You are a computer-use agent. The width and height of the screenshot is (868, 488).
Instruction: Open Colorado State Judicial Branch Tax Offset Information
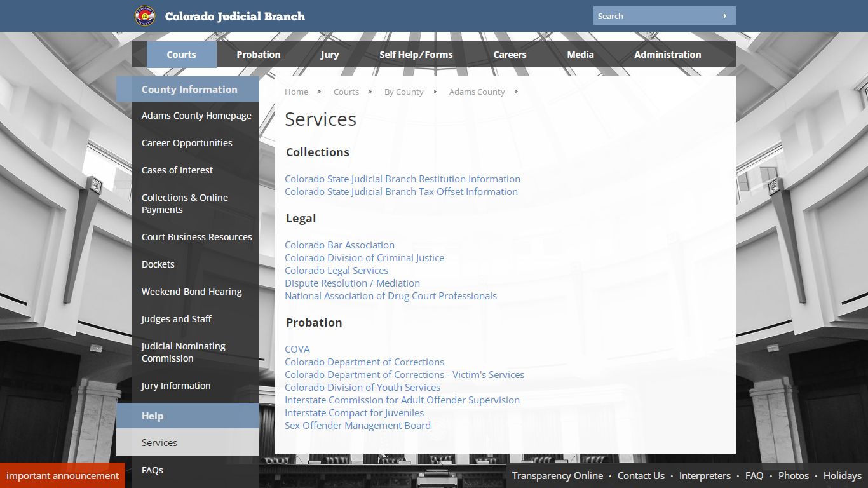pyautogui.click(x=401, y=192)
